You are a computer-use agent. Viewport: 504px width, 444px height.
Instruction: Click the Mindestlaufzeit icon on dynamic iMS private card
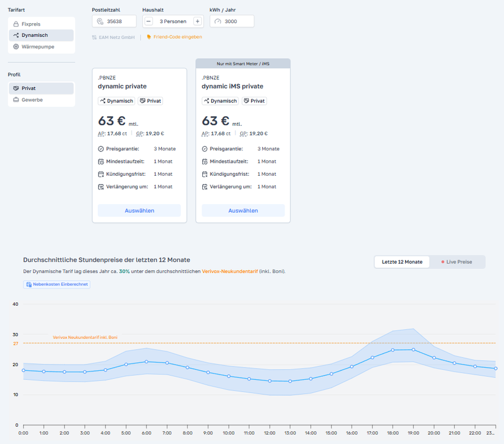point(205,161)
